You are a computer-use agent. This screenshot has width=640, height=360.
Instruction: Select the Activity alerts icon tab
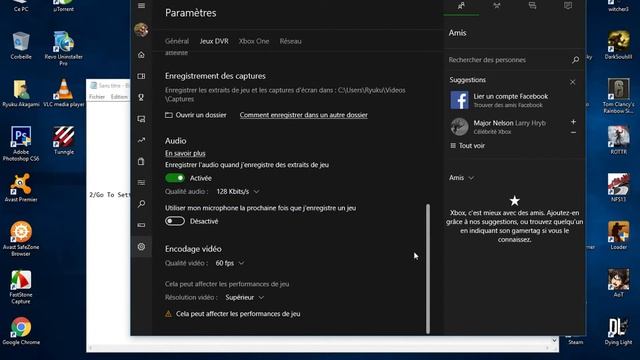point(568,6)
